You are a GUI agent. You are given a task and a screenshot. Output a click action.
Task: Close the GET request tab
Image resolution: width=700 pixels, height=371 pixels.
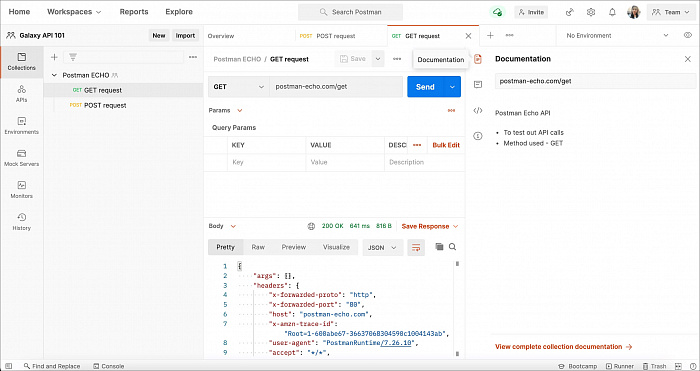468,36
